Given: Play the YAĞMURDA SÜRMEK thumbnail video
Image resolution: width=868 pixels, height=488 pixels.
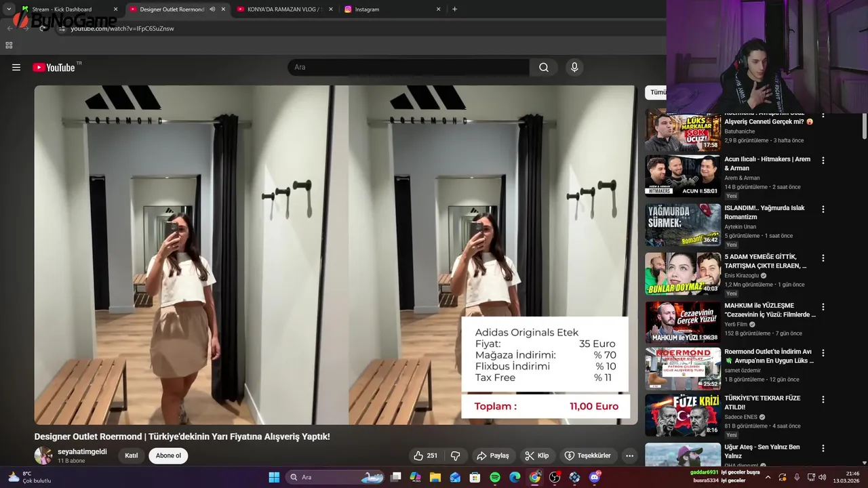Looking at the screenshot, I should tap(683, 225).
